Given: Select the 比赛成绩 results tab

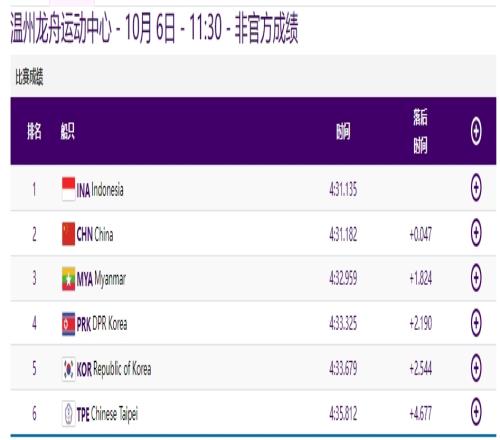Looking at the screenshot, I should (x=29, y=77).
